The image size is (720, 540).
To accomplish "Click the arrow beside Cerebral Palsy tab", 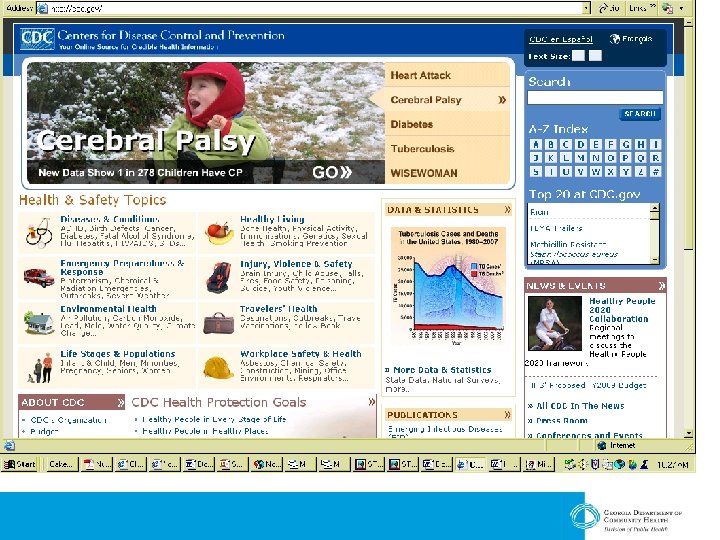I will [502, 100].
